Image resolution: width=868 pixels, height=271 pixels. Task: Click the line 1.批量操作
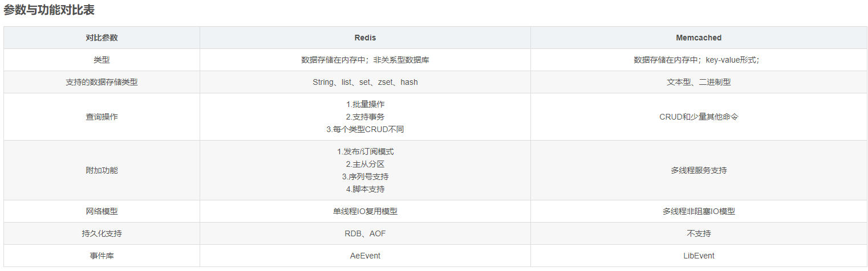[365, 104]
